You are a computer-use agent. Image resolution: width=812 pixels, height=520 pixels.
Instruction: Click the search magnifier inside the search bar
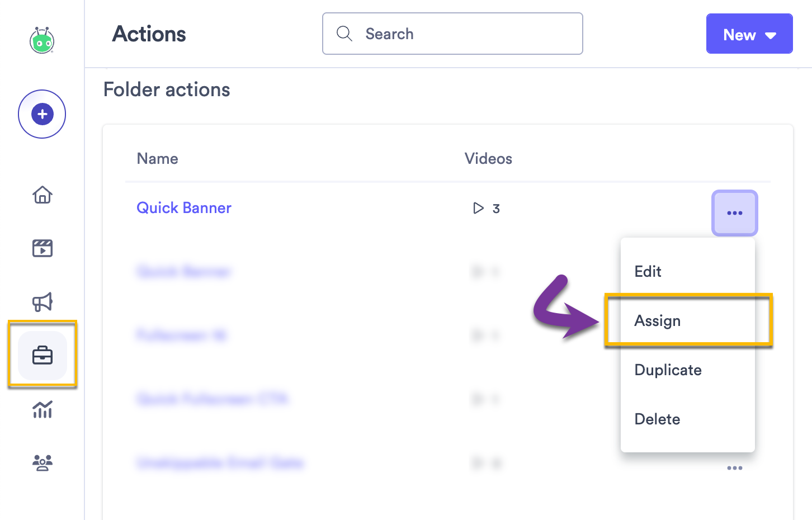(x=344, y=34)
